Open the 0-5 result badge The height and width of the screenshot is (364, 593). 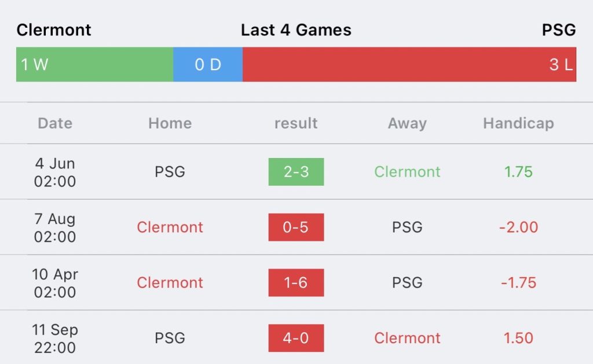(x=296, y=227)
